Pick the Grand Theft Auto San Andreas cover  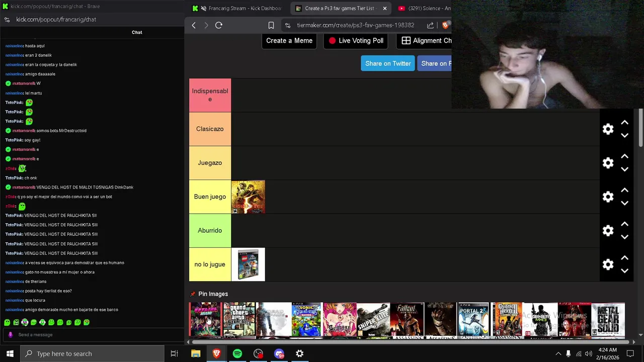pyautogui.click(x=239, y=319)
